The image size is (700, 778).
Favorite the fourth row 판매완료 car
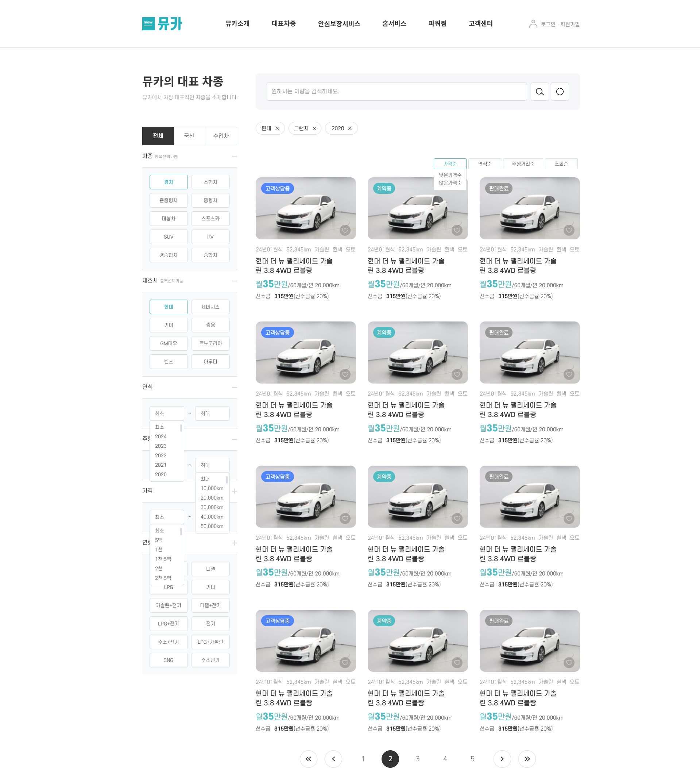(569, 663)
